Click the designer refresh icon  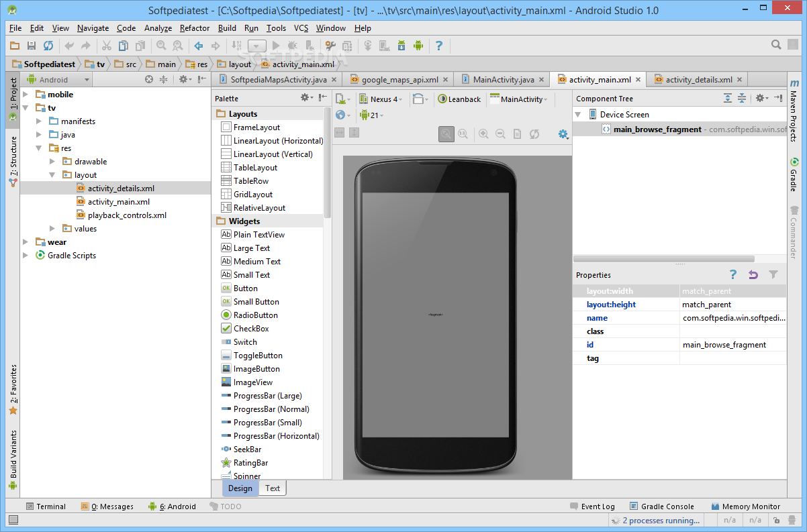pos(534,134)
